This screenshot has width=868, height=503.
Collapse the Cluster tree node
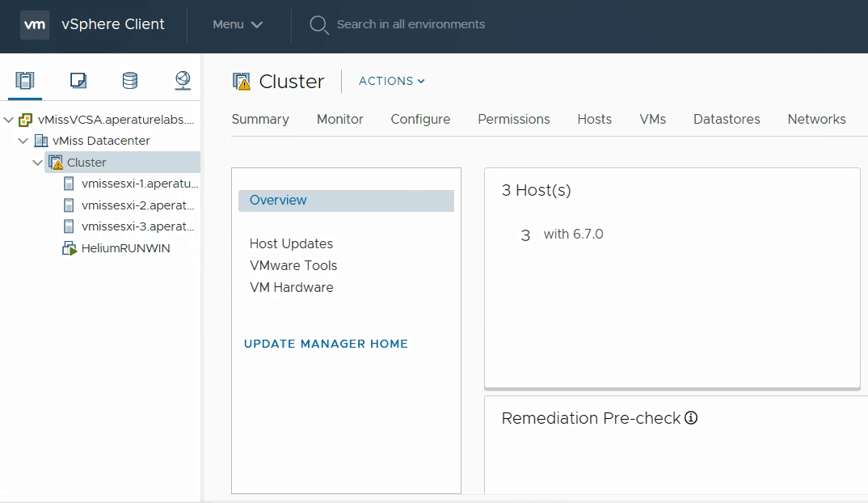point(38,163)
